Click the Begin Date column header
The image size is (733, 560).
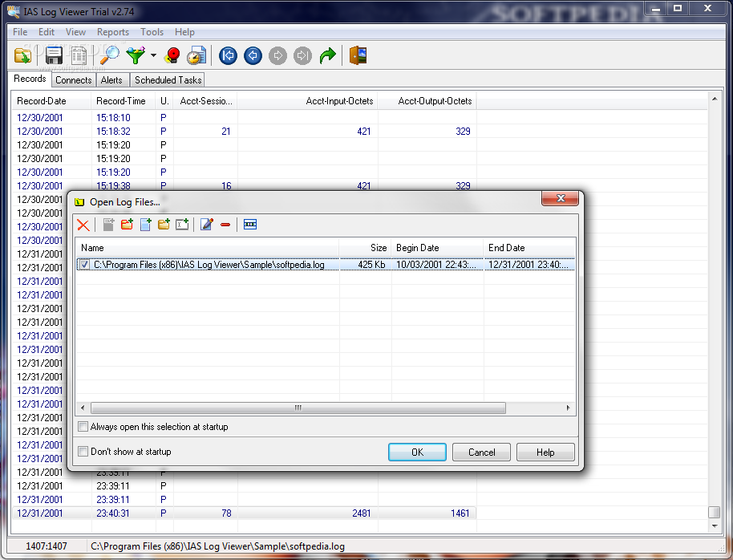[437, 247]
